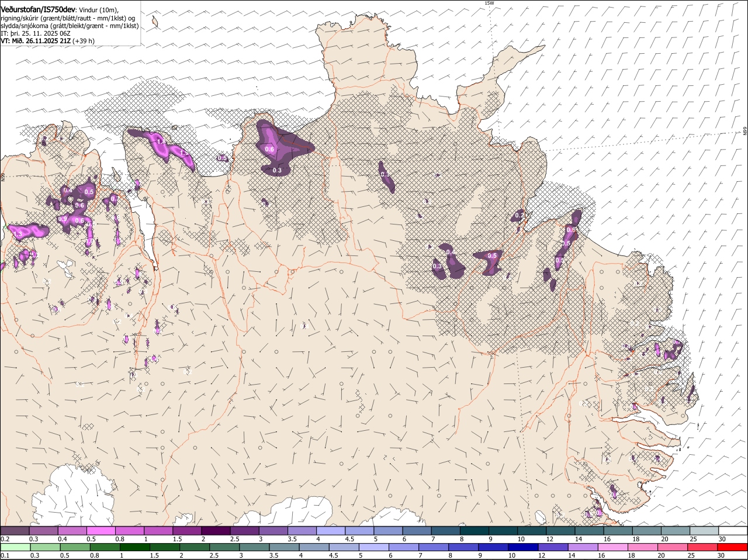Click the dark purple 0.2–0.3 swatch, upper legend row
Image resolution: width=748 pixels, height=560 pixels.
[x=15, y=531]
